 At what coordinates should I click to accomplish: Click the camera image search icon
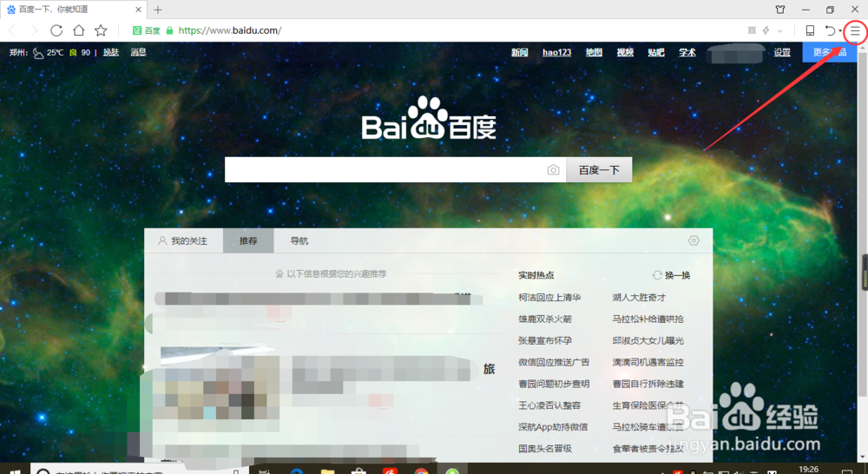point(553,170)
